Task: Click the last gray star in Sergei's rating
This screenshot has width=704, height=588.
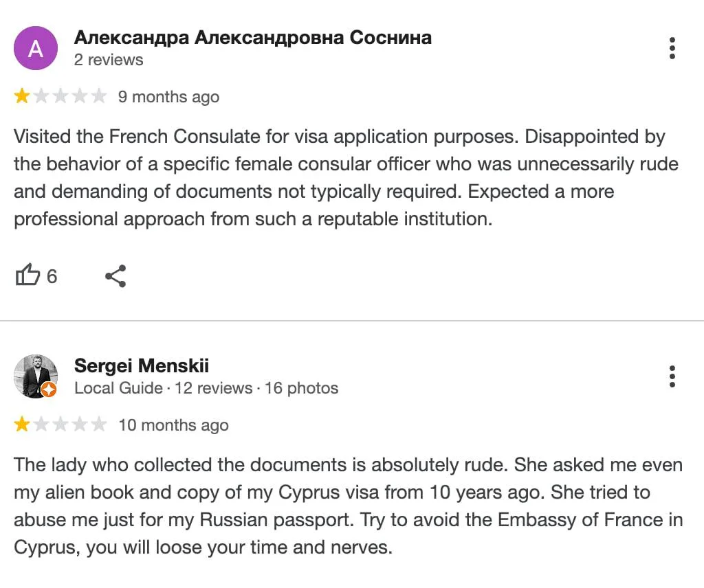Action: 99,425
